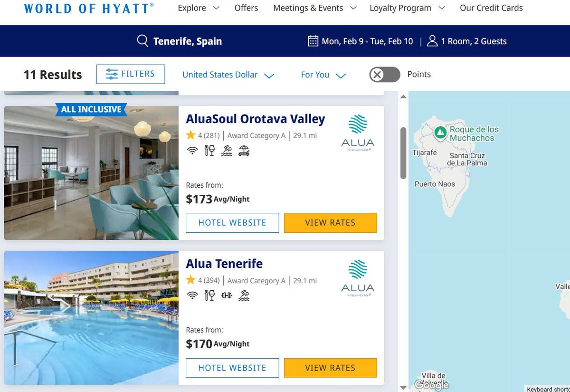Image resolution: width=570 pixels, height=392 pixels.
Task: Open the FILTERS panel
Action: click(131, 74)
